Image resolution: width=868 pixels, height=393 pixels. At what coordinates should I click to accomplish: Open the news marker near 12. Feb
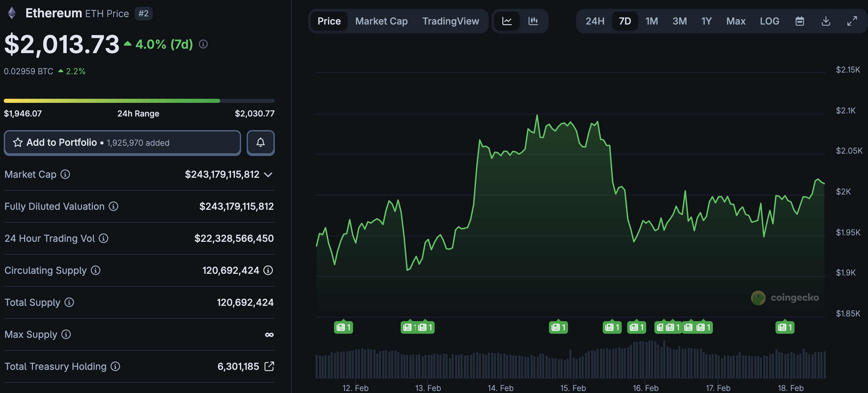click(343, 327)
